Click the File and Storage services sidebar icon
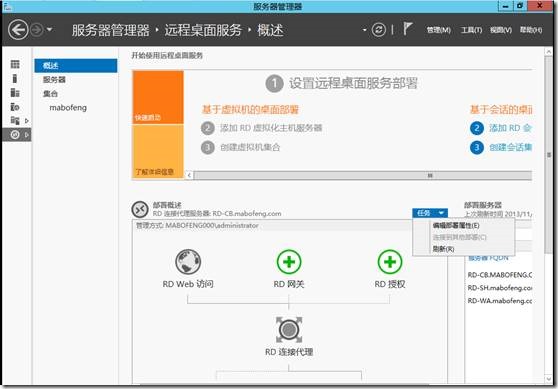Screen dimensions: 558x389 coord(15,121)
